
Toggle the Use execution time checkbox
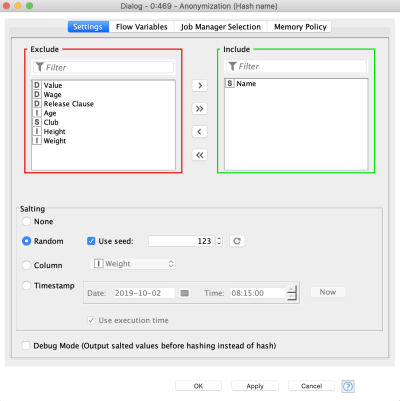(x=91, y=320)
